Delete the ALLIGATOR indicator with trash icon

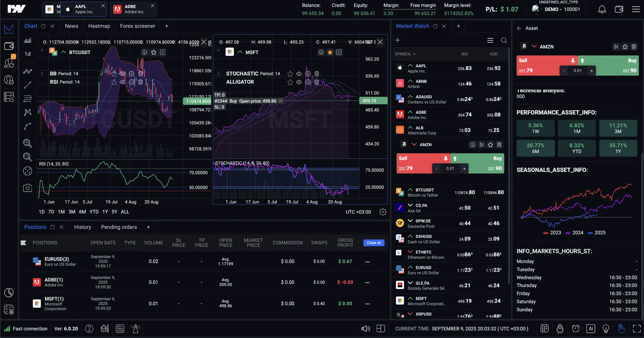coord(317,82)
